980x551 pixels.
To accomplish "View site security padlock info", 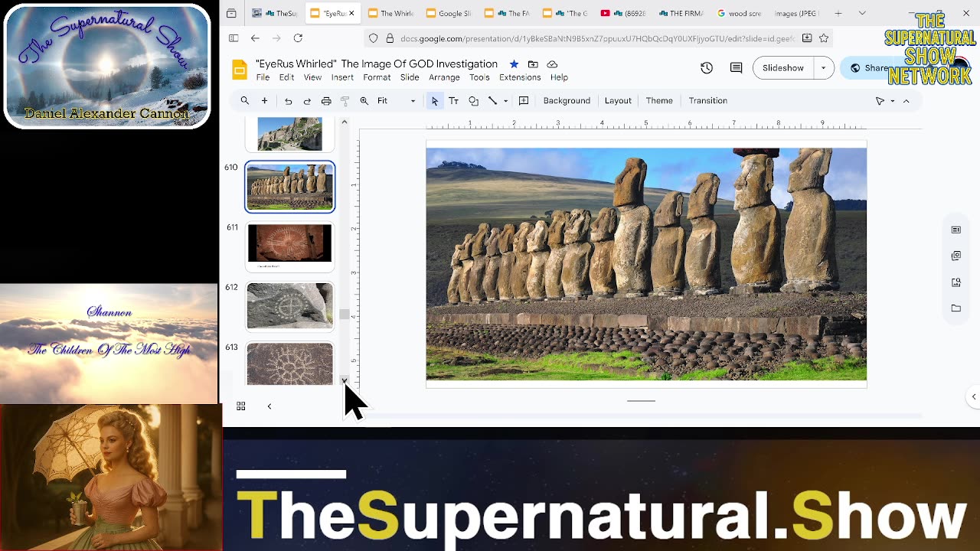I will coord(390,38).
